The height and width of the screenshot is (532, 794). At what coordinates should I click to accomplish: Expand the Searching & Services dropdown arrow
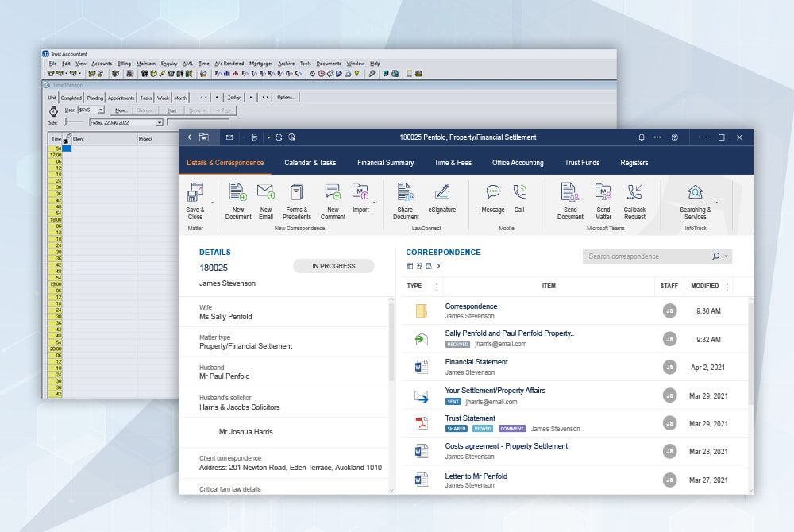pos(716,202)
